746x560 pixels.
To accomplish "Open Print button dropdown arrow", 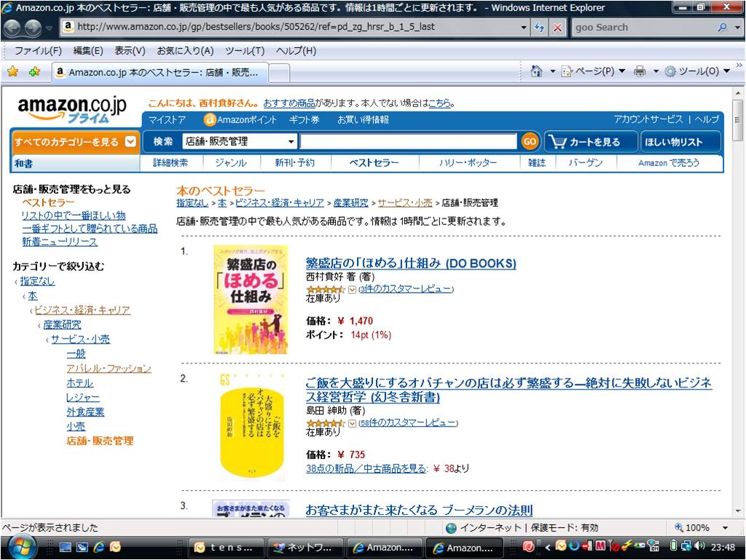I will point(656,71).
